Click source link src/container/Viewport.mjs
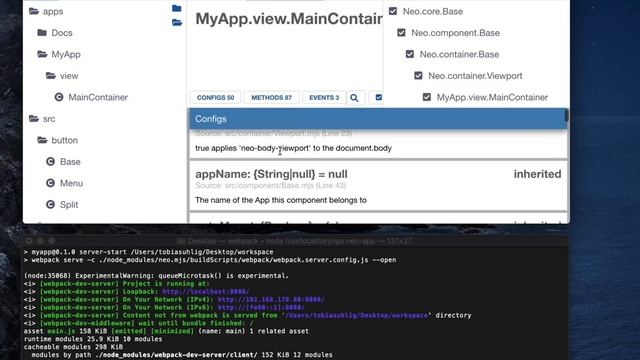Image resolution: width=640 pixels, height=360 pixels. [273, 133]
